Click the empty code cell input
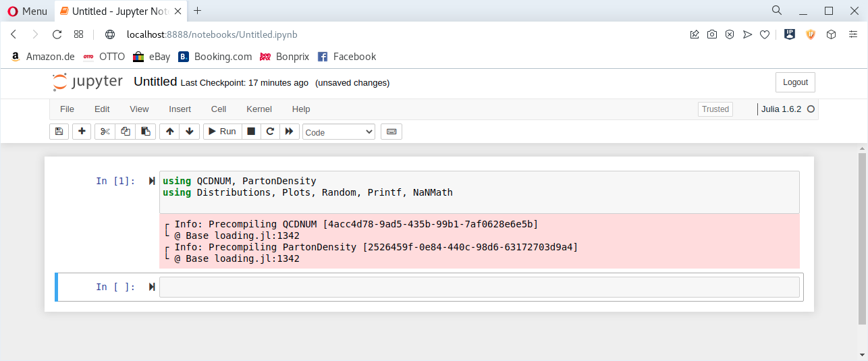 point(479,287)
